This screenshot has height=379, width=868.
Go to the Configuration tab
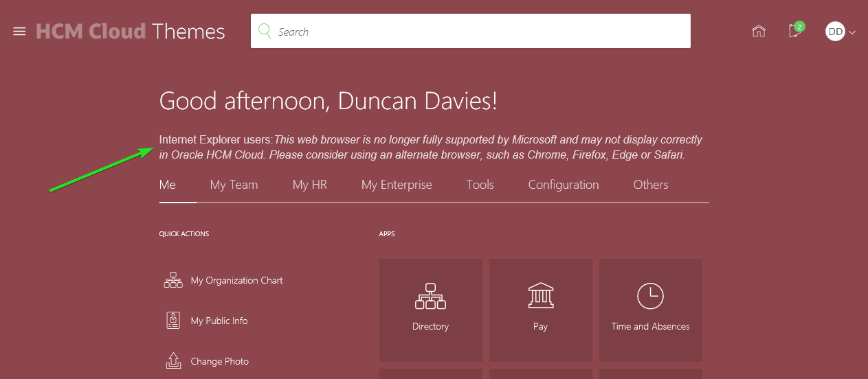pos(564,185)
